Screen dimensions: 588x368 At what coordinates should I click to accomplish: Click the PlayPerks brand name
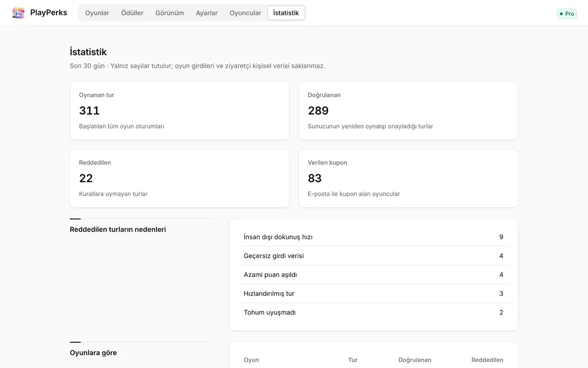point(49,13)
